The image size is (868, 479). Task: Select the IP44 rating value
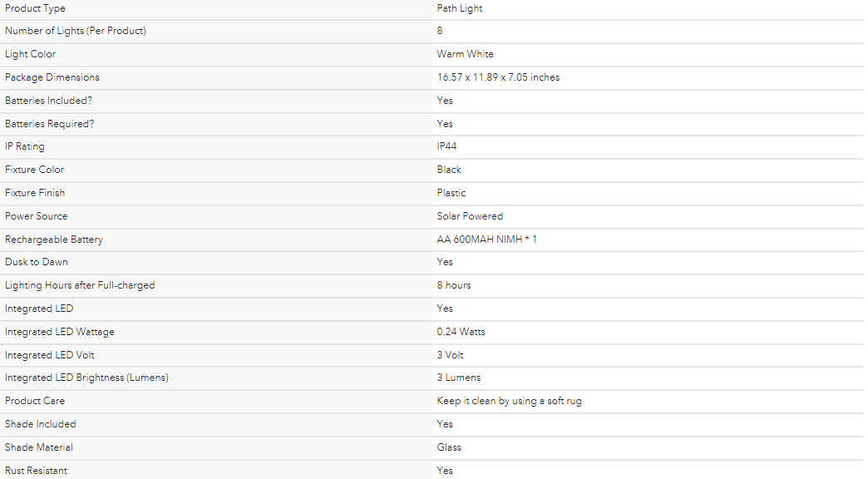[446, 146]
